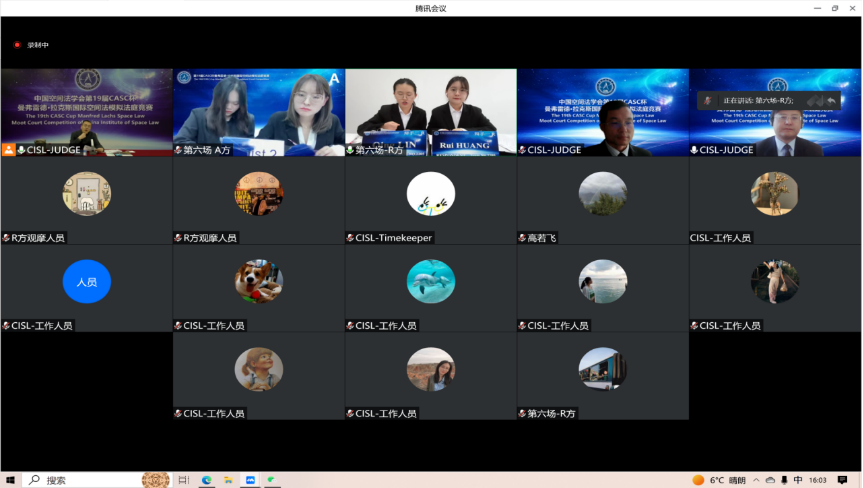This screenshot has width=863, height=488.
Task: Toggle the mute microphone icon in floating speaker bar
Action: tap(707, 101)
